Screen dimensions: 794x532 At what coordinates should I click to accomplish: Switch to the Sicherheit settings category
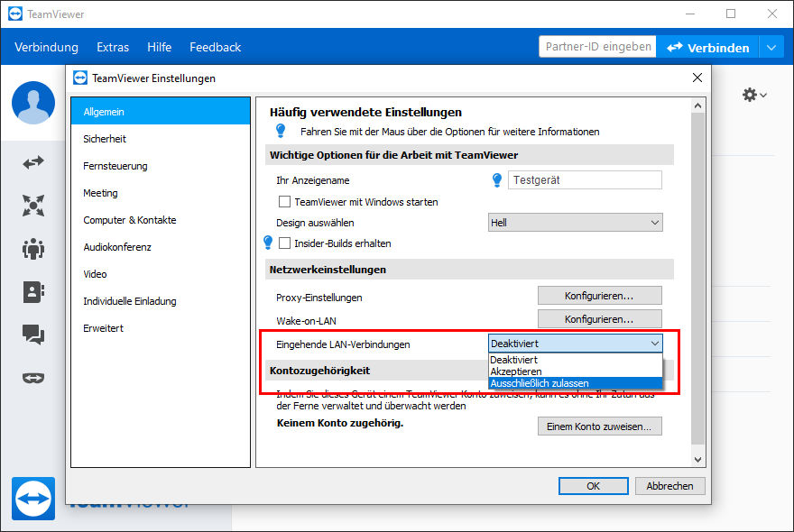[161, 139]
